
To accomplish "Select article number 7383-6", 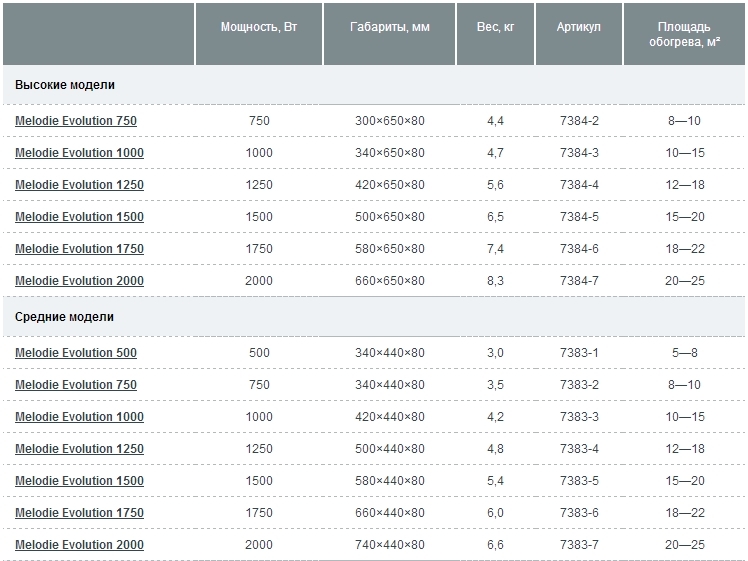I will point(579,512).
